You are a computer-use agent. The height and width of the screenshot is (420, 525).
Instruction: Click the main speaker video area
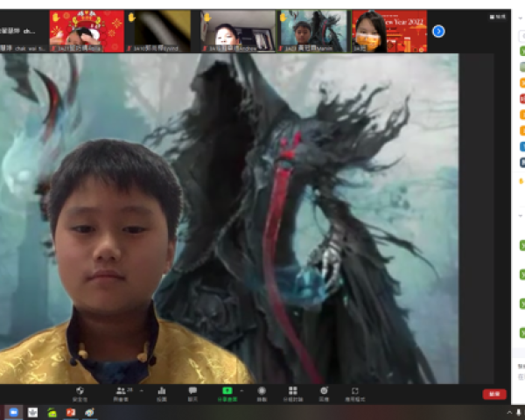[229, 219]
